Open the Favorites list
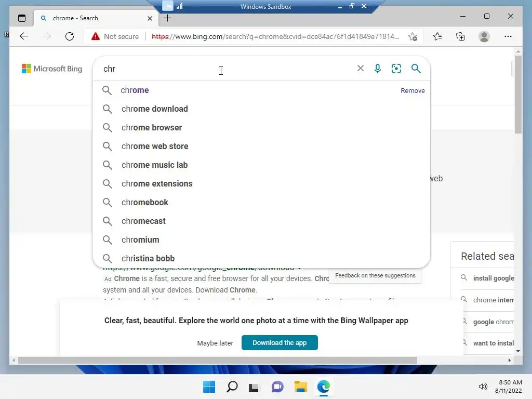 (437, 36)
